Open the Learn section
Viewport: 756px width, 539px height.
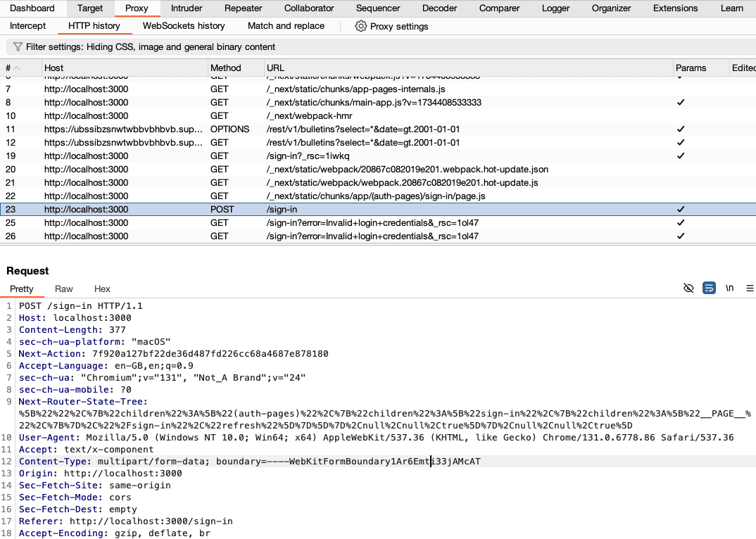tap(731, 8)
